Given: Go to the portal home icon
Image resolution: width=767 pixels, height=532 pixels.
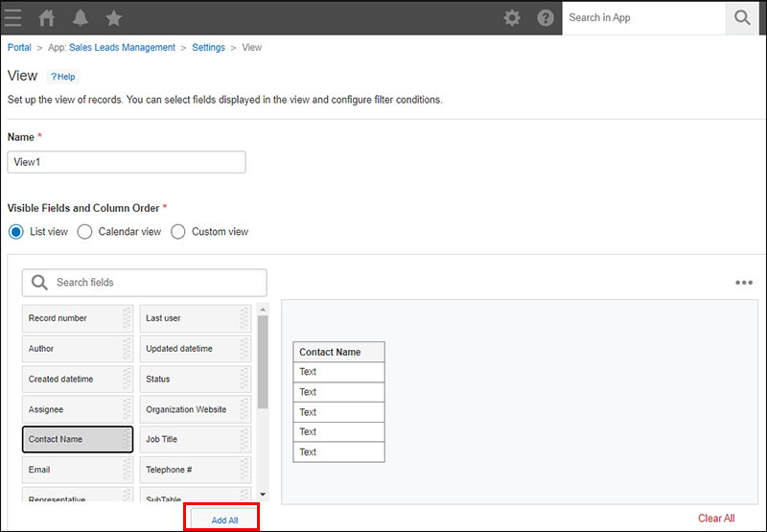Looking at the screenshot, I should click(47, 17).
